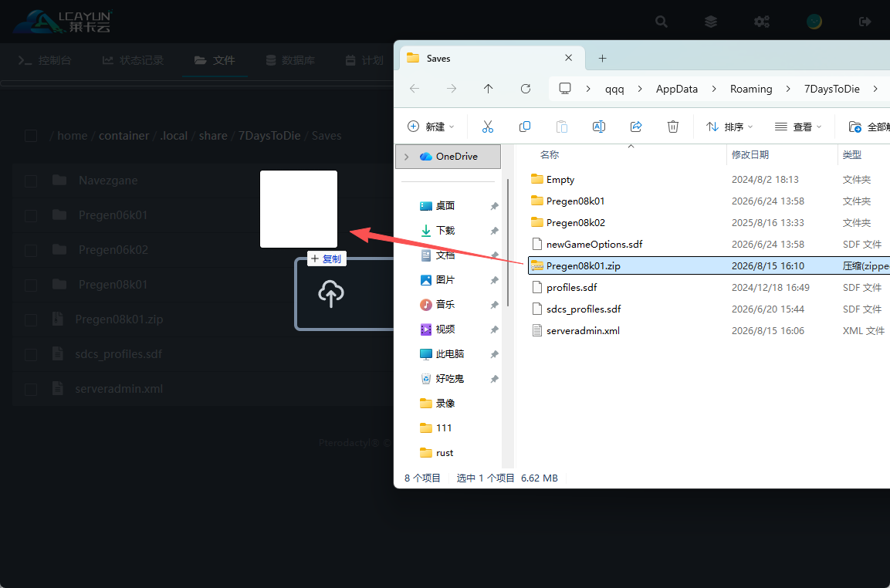Open the Status Records (状态记录) tab
Viewport: 890px width, 588px height.
(x=133, y=60)
